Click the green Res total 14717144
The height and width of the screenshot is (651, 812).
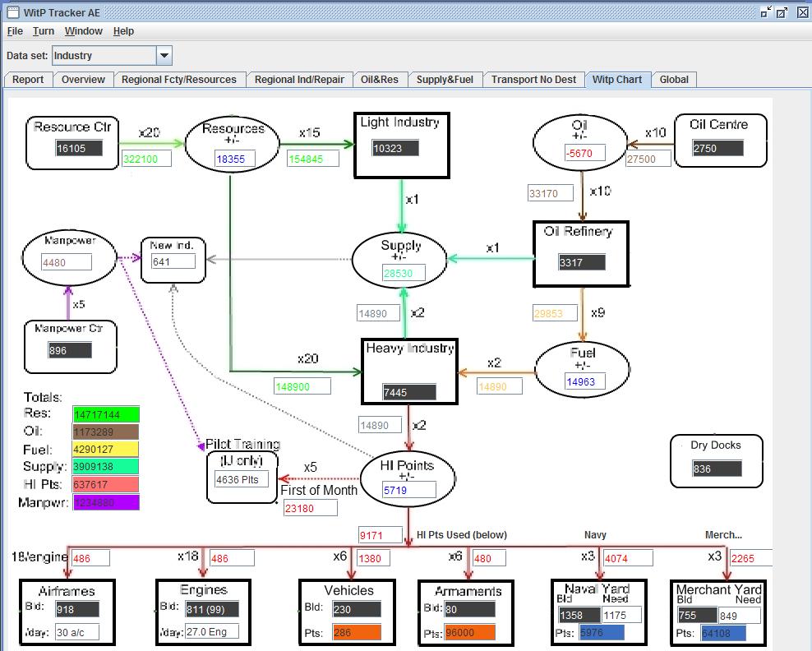click(x=106, y=414)
